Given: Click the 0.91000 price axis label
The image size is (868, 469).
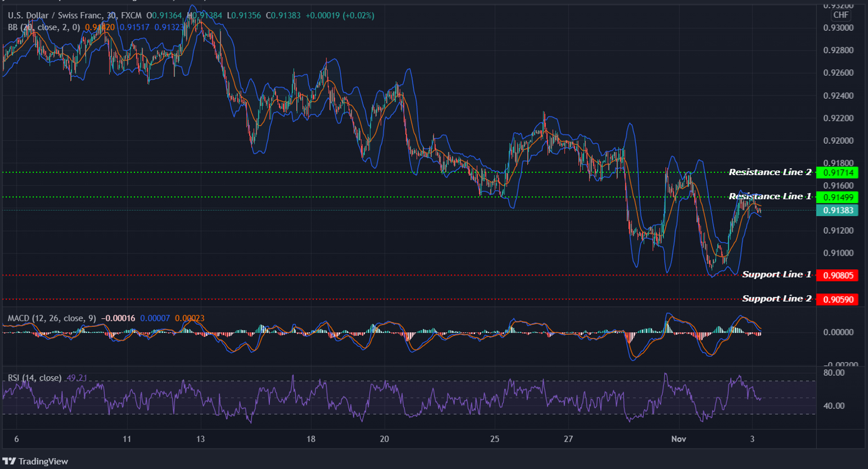Looking at the screenshot, I should (838, 253).
